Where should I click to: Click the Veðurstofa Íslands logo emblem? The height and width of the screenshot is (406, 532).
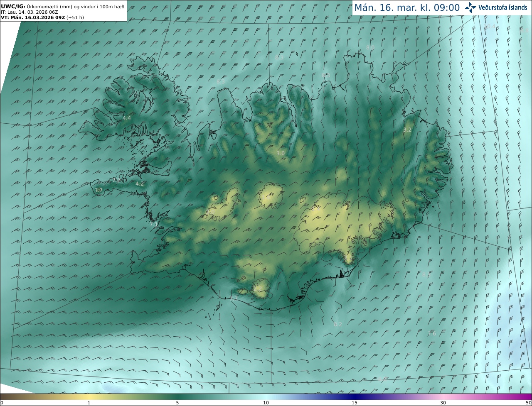[470, 7]
